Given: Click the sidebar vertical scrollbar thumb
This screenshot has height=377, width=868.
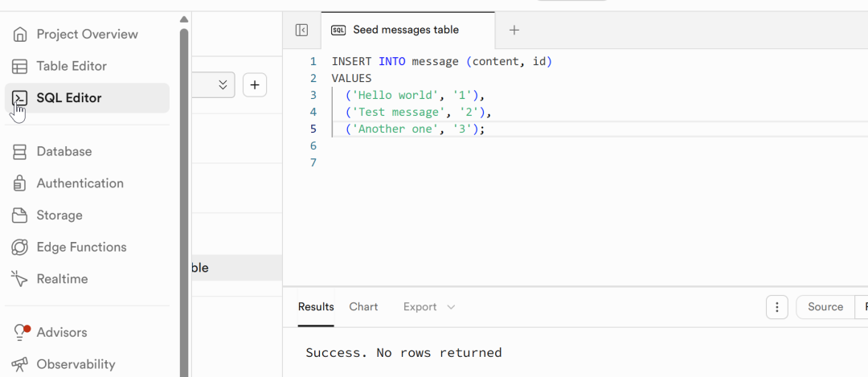Looking at the screenshot, I should tap(184, 203).
